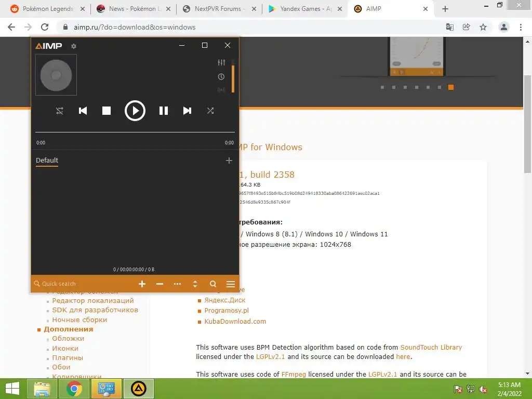Open the equalizer sliders icon
532x399 pixels.
pyautogui.click(x=221, y=62)
